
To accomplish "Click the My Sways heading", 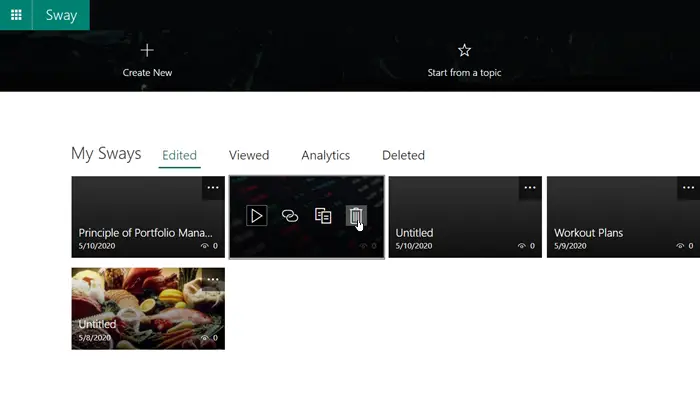I will [106, 154].
